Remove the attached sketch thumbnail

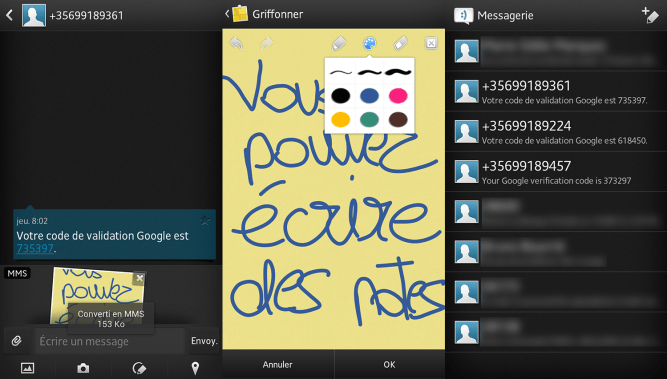[x=139, y=278]
